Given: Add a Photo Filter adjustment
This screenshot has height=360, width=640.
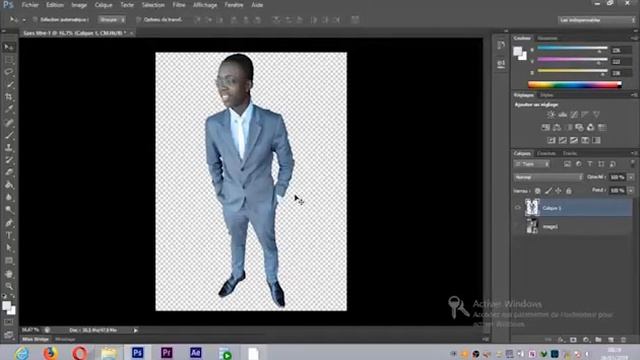Looking at the screenshot, I should (x=579, y=127).
